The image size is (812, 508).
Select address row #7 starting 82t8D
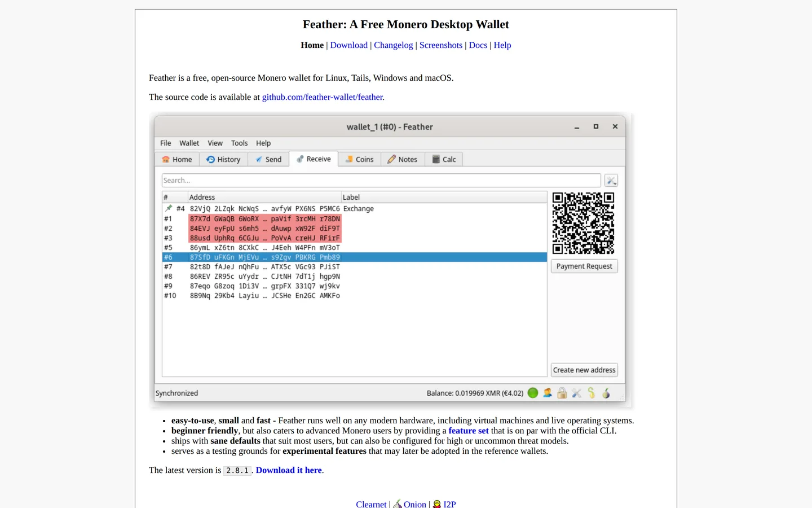355,267
